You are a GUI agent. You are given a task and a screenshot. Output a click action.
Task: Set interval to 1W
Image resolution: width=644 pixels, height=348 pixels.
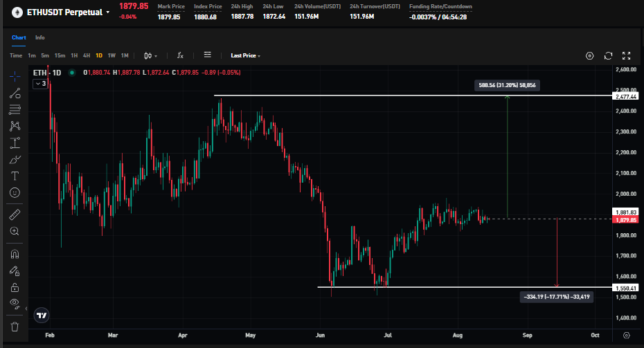[111, 55]
